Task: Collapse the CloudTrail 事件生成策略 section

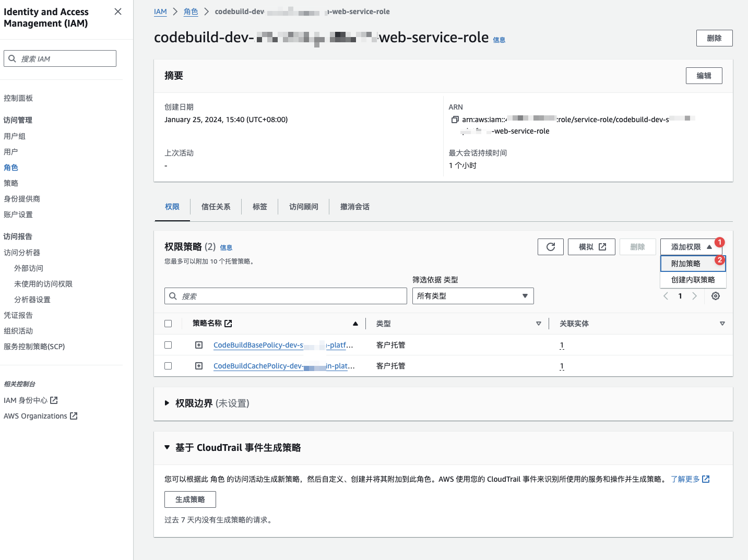Action: (167, 447)
